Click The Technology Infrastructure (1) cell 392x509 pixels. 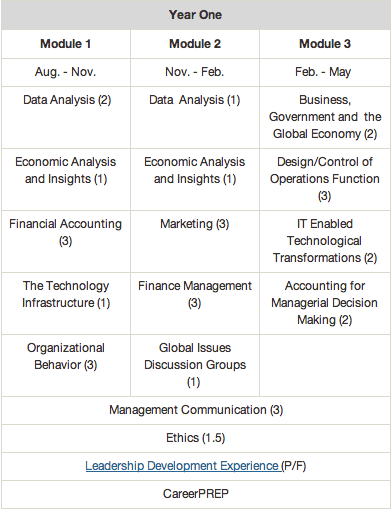coord(66,303)
